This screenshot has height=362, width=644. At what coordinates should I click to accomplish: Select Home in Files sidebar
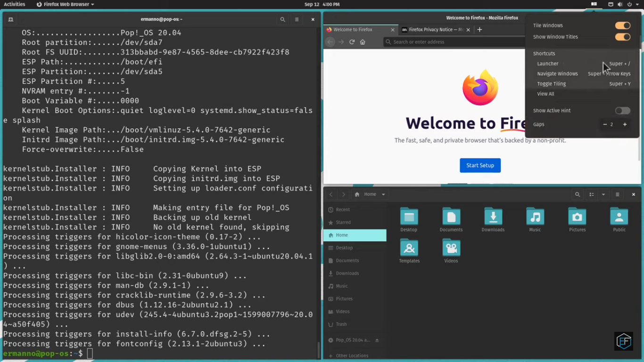pos(355,235)
